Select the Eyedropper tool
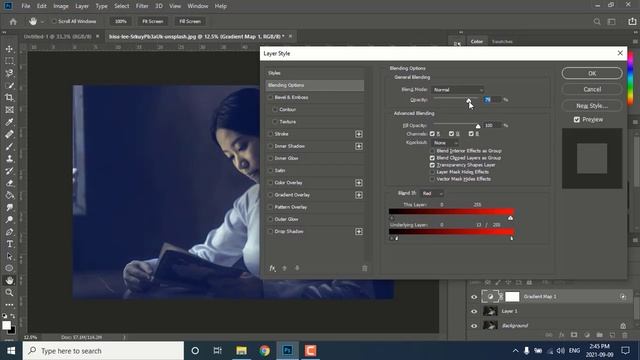The image size is (640, 360). pos(9,122)
